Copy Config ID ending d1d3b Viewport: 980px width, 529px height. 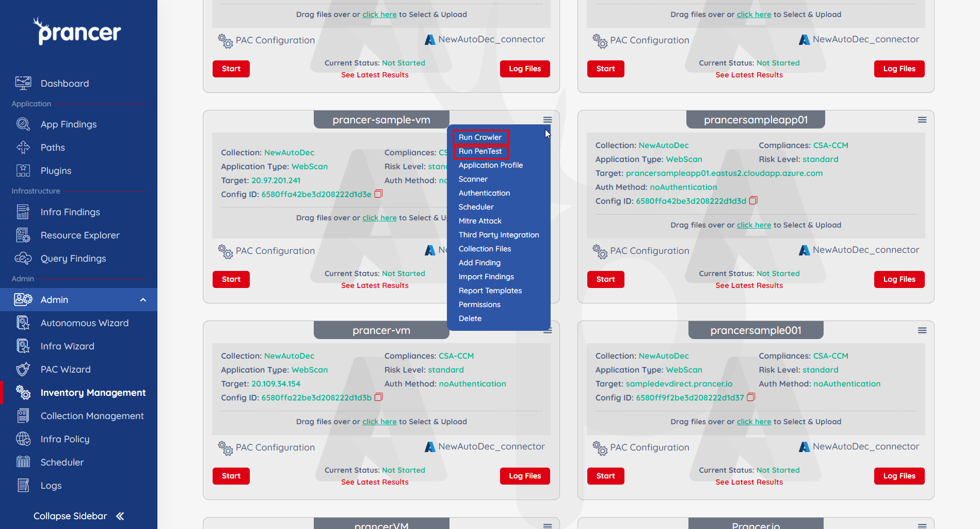click(378, 397)
